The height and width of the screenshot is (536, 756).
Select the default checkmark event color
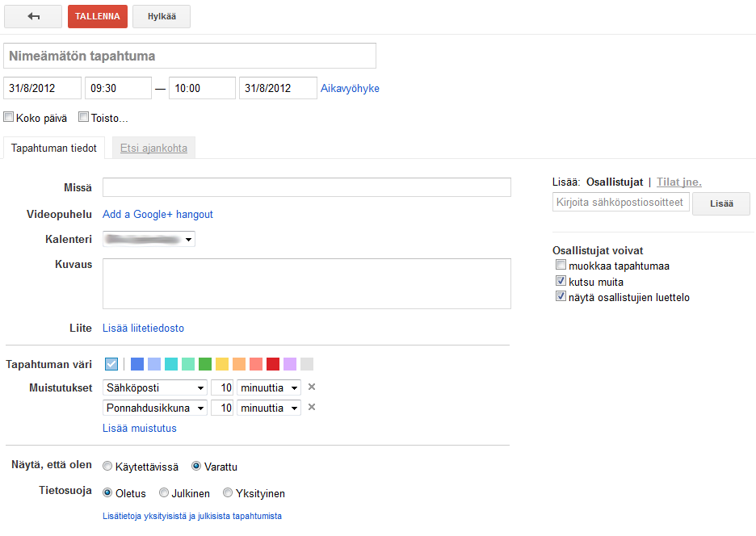[111, 364]
